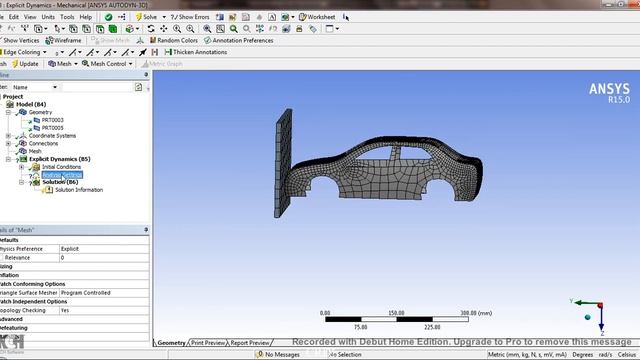The width and height of the screenshot is (640, 360).
Task: Click the Body selection filter green cube
Action: click(x=113, y=29)
